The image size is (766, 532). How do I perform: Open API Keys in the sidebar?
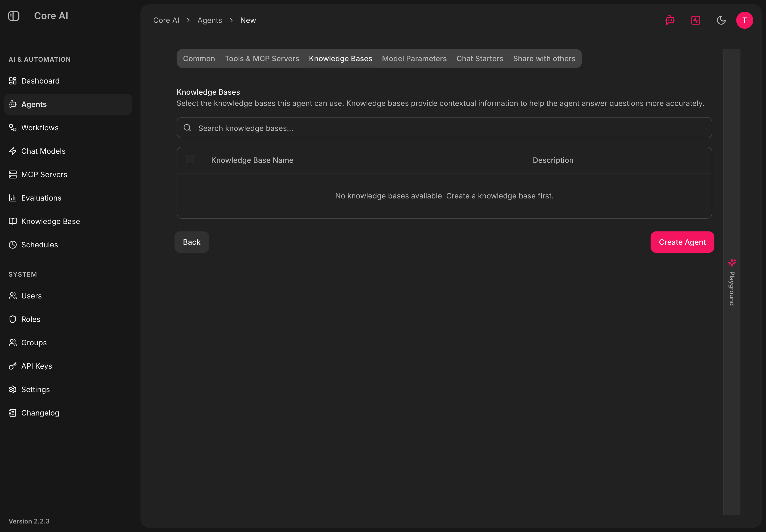68,366
